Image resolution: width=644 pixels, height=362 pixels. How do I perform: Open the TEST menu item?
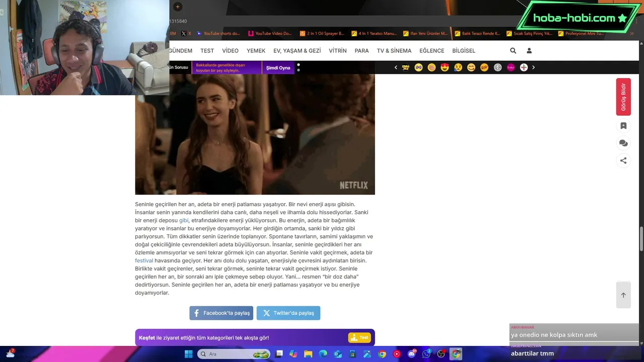coord(207,51)
